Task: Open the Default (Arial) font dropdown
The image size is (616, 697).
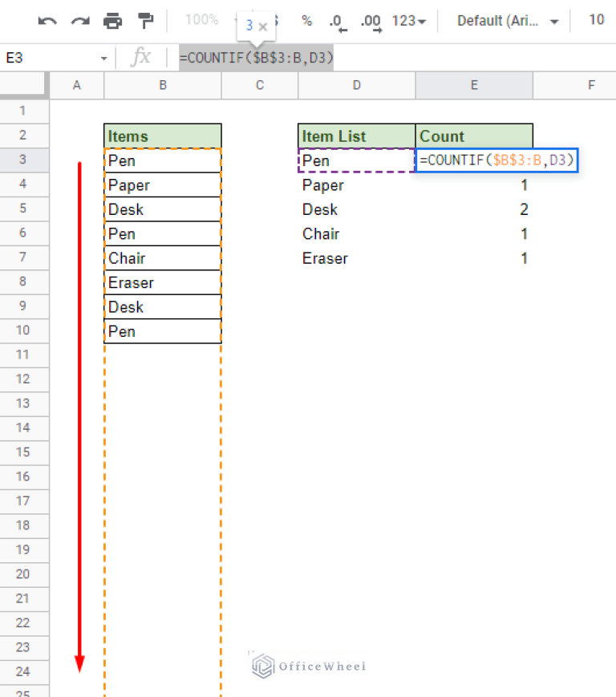Action: [508, 21]
